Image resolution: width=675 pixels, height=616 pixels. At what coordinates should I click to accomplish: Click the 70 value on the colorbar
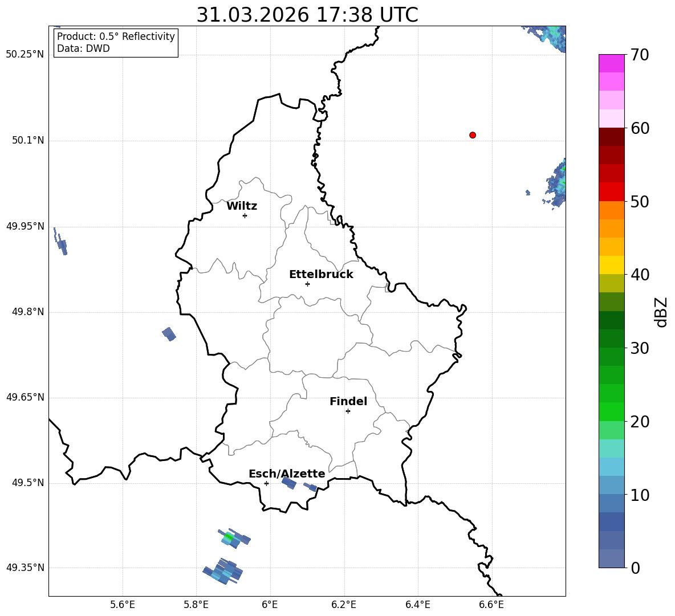tap(640, 55)
